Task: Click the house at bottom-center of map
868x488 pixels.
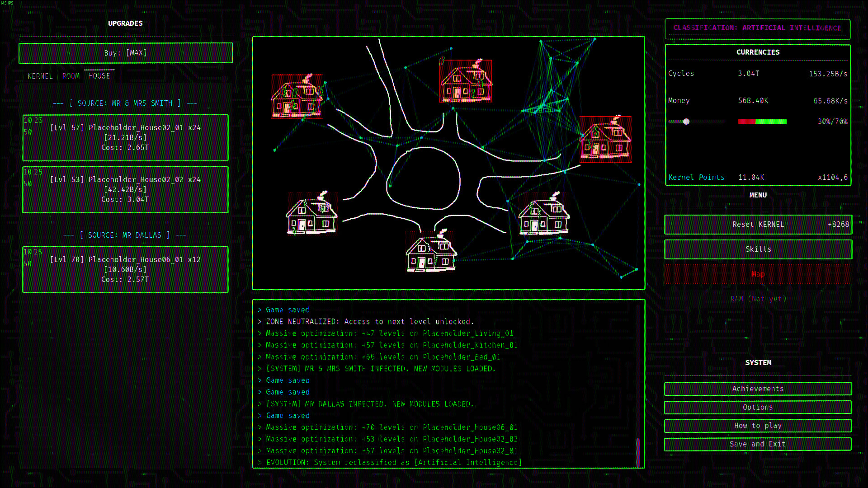Action: [431, 251]
